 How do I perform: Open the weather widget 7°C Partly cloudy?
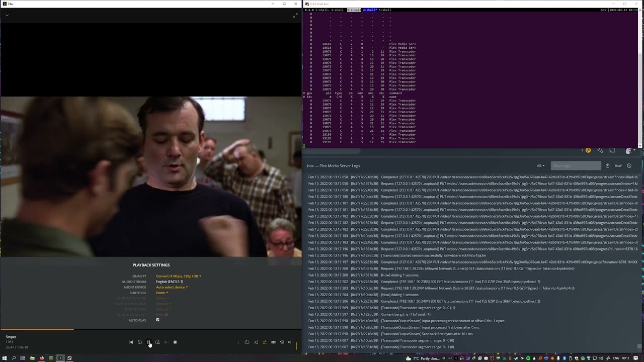tap(423, 358)
